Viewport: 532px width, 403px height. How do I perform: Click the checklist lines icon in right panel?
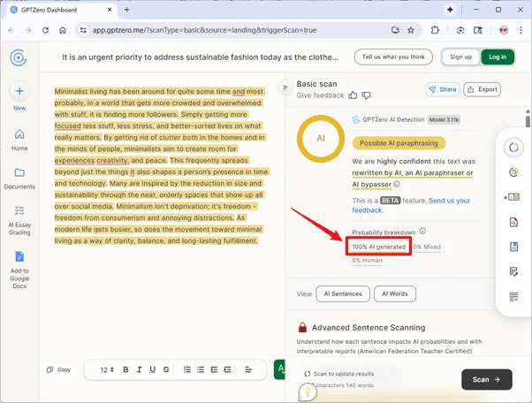pyautogui.click(x=513, y=297)
